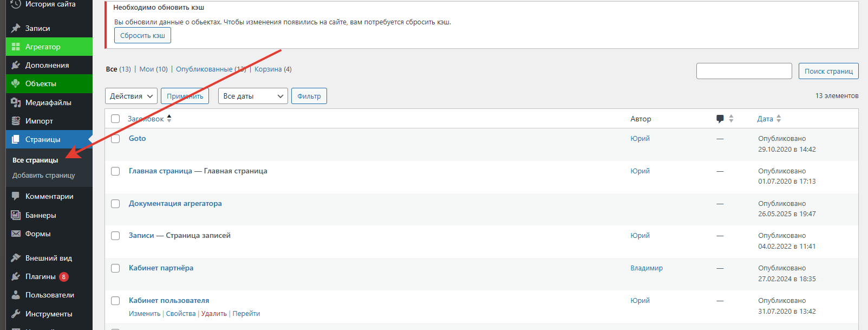Click the comments bubble column header icon
868x330 pixels.
pyautogui.click(x=720, y=119)
